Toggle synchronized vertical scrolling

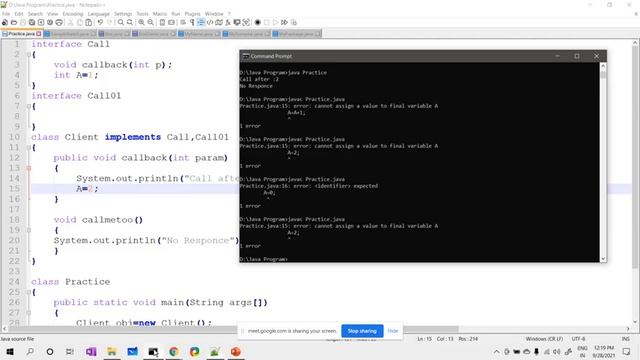point(162,22)
